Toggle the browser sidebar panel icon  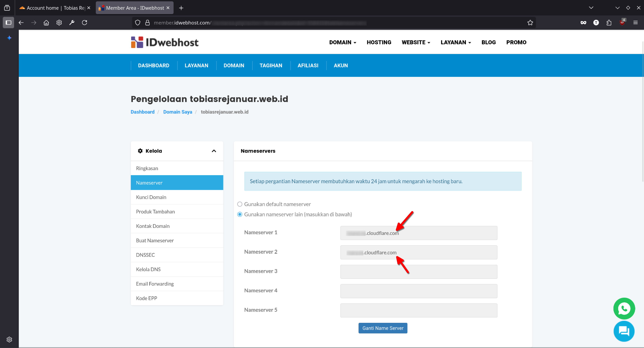pyautogui.click(x=8, y=23)
